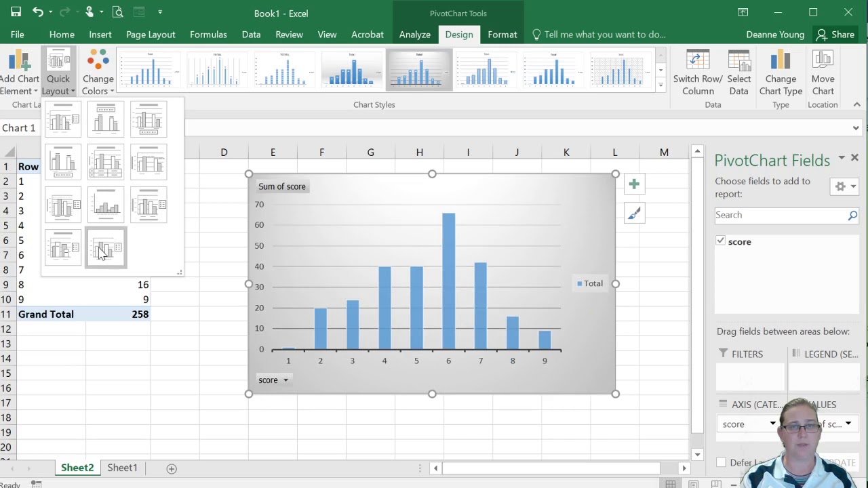Click the Save icon in the title bar

16,12
